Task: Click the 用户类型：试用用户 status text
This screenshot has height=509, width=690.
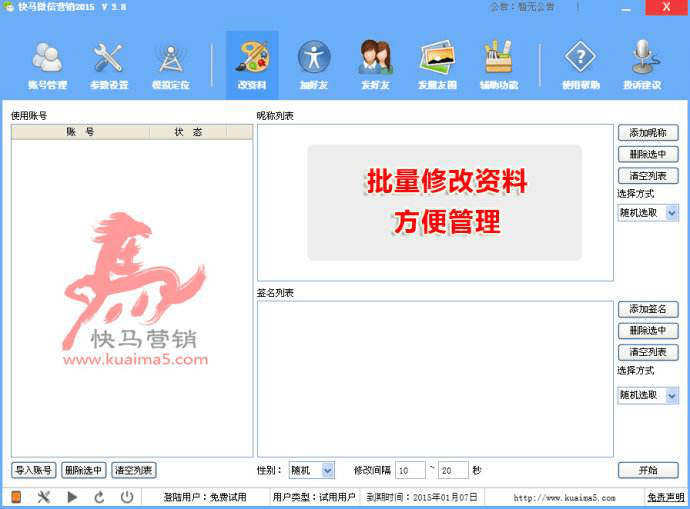Action: (314, 498)
